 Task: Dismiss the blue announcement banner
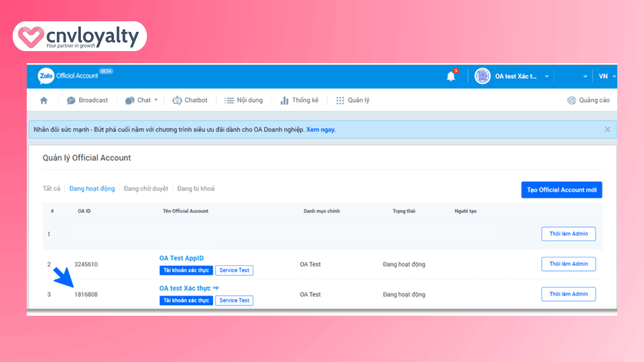(607, 130)
